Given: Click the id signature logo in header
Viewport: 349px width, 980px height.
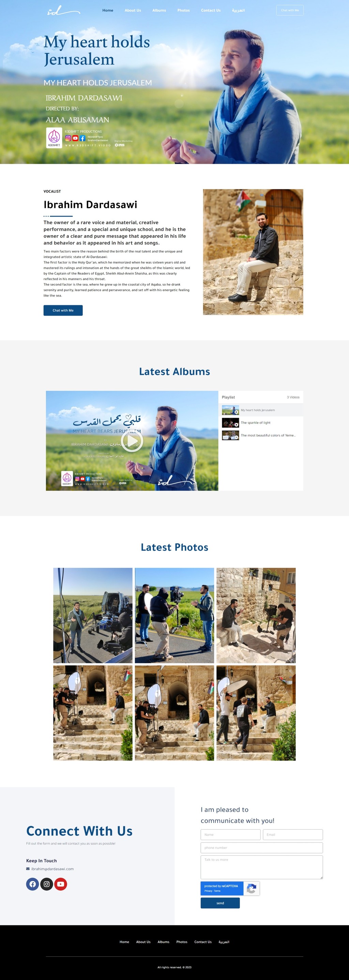Looking at the screenshot, I should tap(63, 11).
